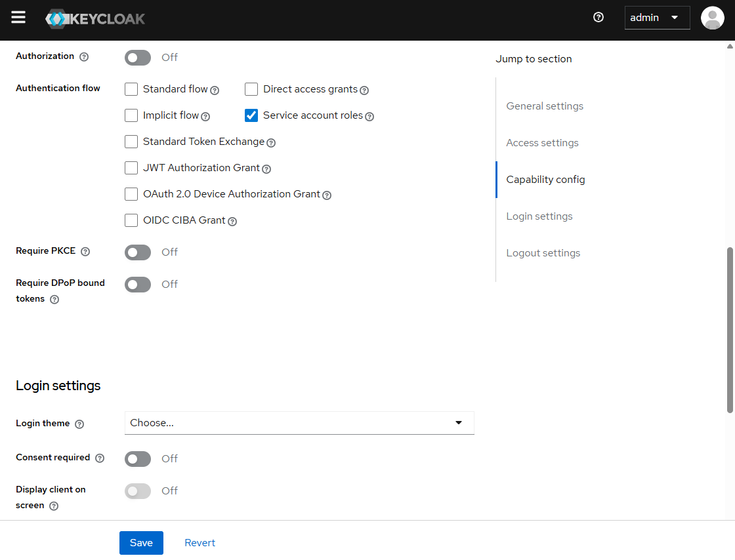Open the hamburger navigation menu
The height and width of the screenshot is (560, 735).
coord(18,18)
